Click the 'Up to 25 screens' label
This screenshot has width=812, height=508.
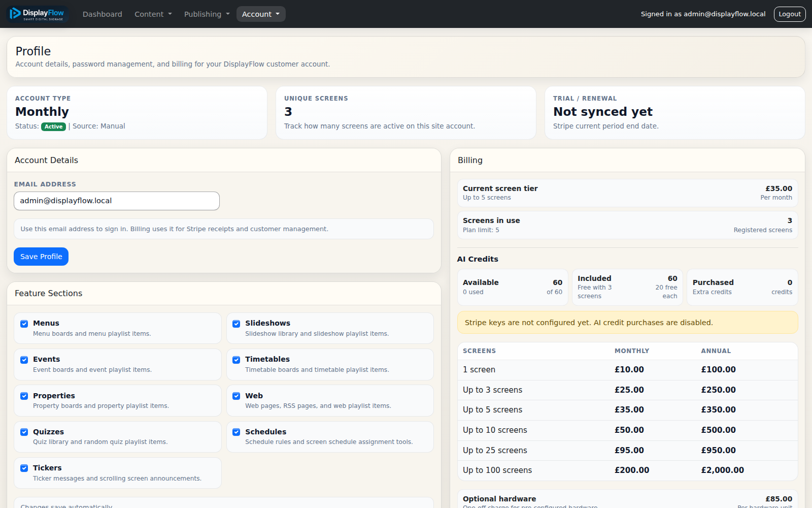tap(495, 451)
